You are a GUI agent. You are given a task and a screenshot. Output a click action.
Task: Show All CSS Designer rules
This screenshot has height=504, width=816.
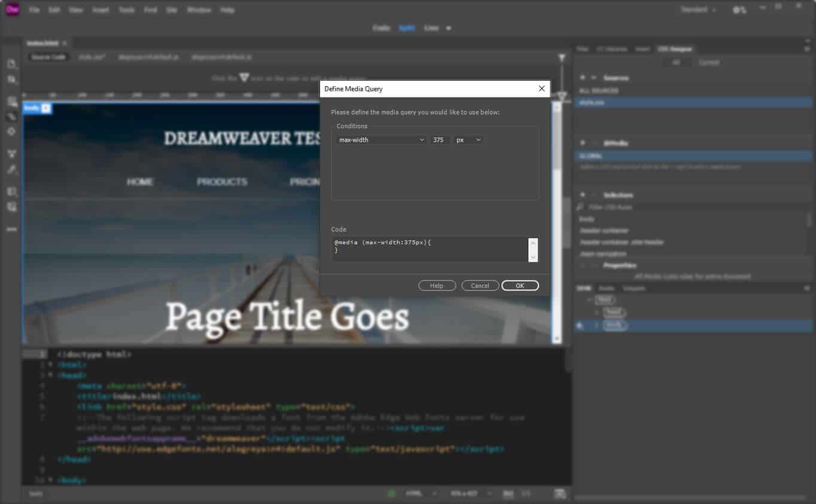click(676, 63)
